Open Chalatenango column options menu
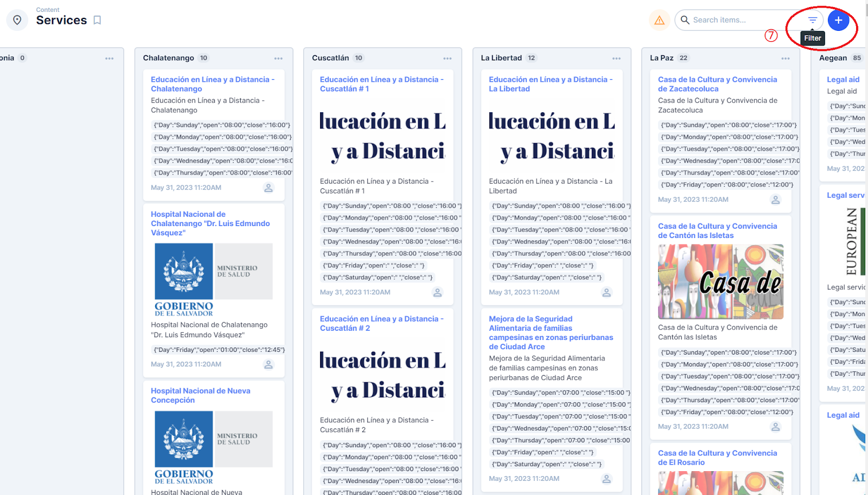The image size is (868, 495). (278, 58)
